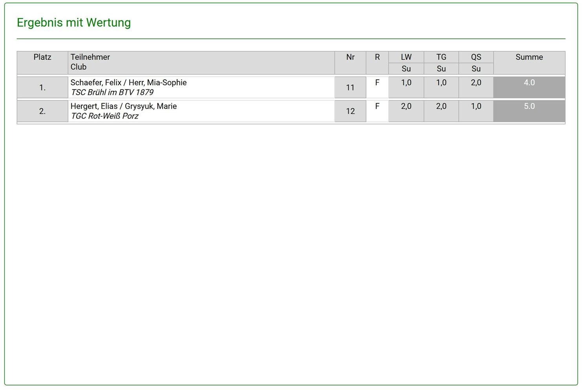The height and width of the screenshot is (392, 582).
Task: Click couple name Schaefer, Felix / Herr, Mia-Sophie
Action: (128, 83)
